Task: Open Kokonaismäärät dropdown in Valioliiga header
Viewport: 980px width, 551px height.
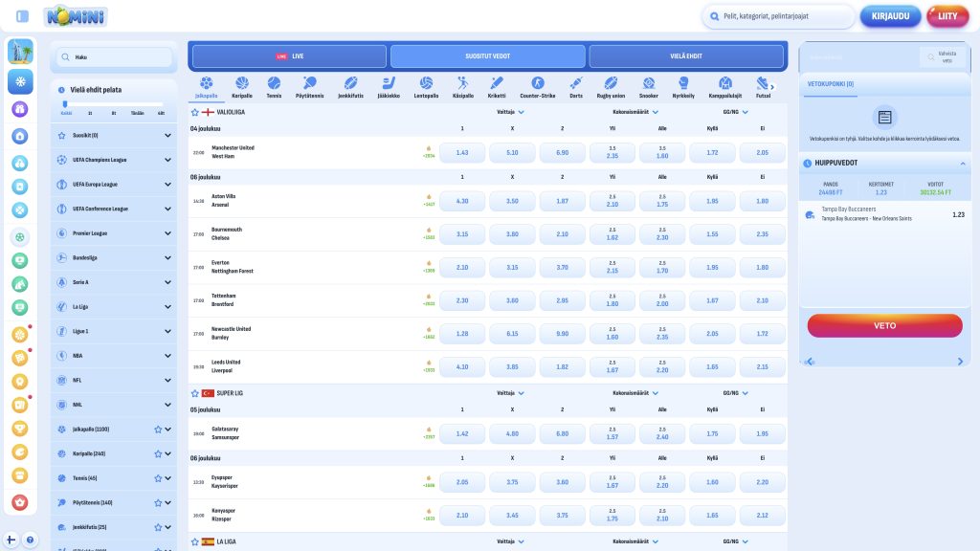Action: pyautogui.click(x=635, y=113)
